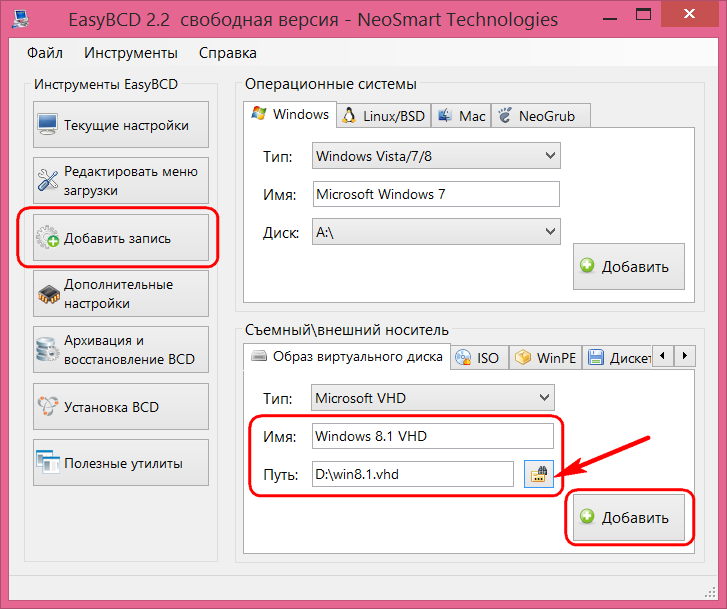Screen dimensions: 727x609
Task: Switch to the NeoGrub tab
Action: pos(541,115)
